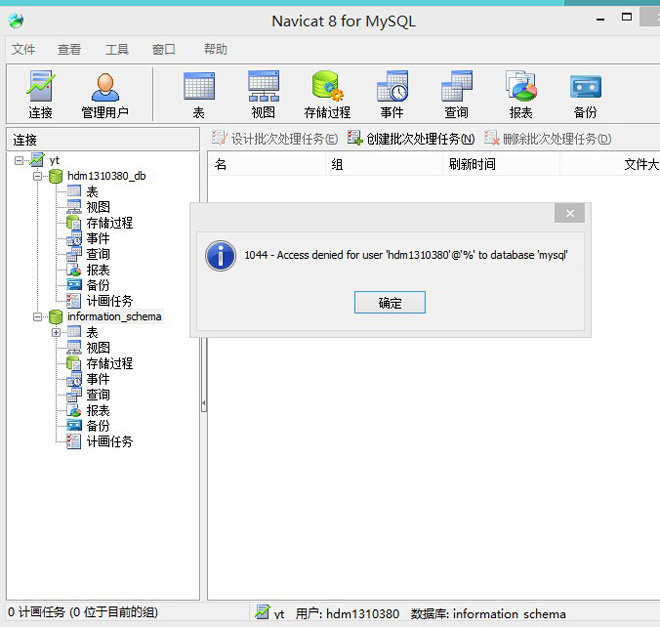Select 查询 under information_schema
This screenshot has width=660, height=627.
(98, 394)
